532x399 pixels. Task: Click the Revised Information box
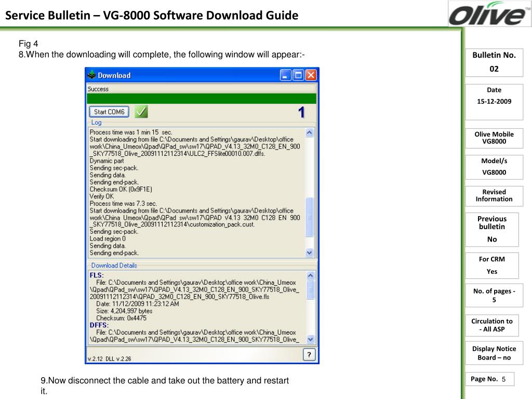click(494, 196)
